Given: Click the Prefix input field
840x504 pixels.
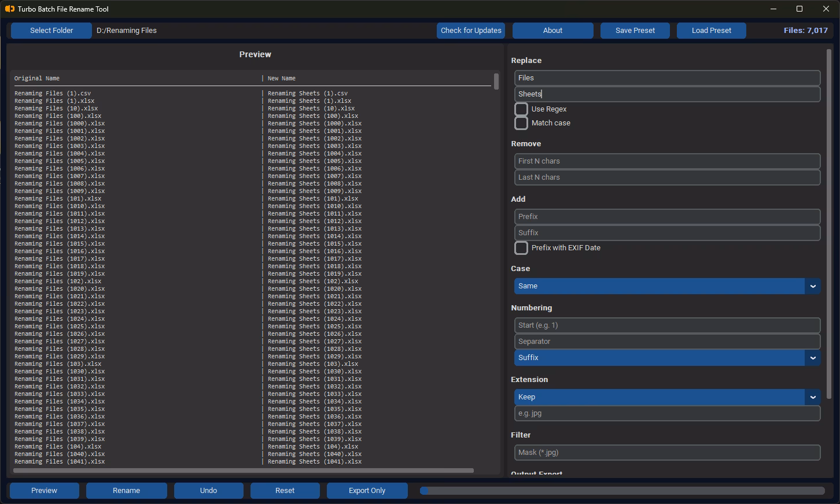Looking at the screenshot, I should (667, 217).
